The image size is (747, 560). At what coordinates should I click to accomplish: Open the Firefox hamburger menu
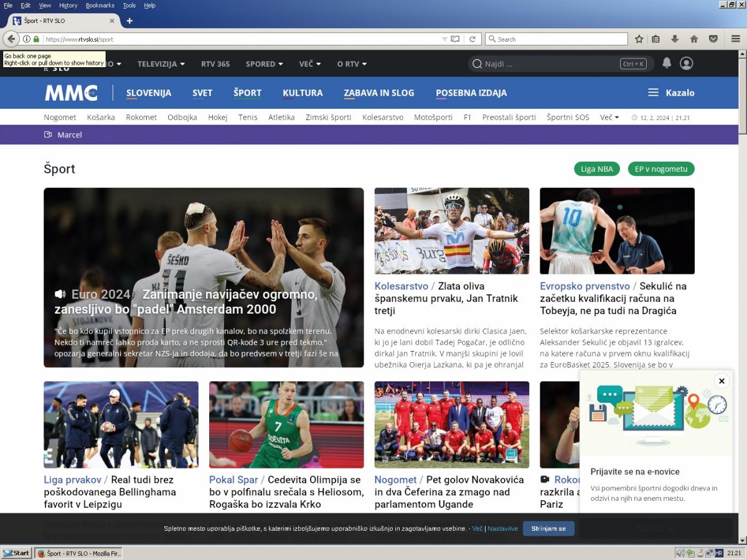click(735, 39)
